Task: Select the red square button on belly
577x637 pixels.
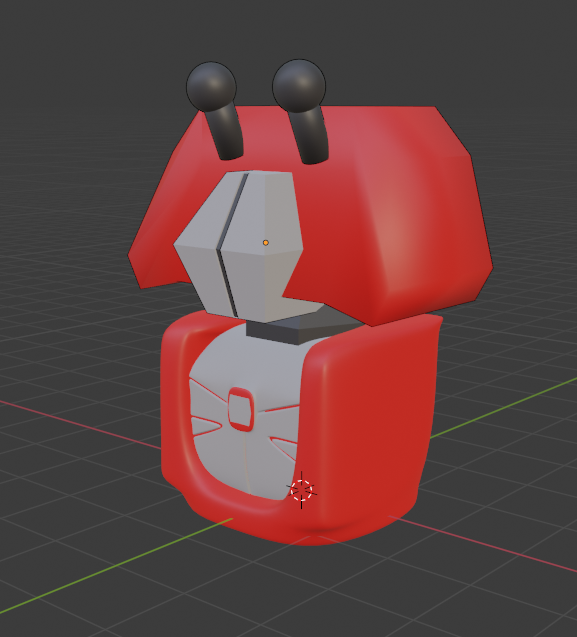Action: click(241, 408)
